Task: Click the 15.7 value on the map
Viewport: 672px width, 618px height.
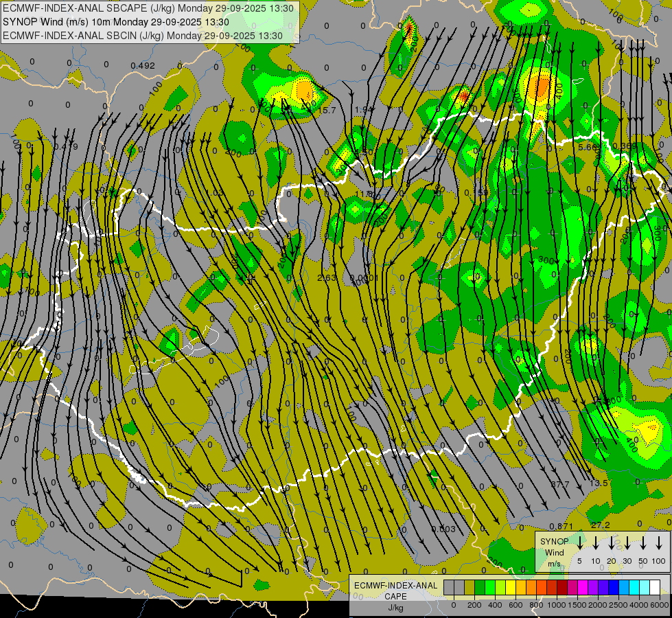Action: coord(327,111)
